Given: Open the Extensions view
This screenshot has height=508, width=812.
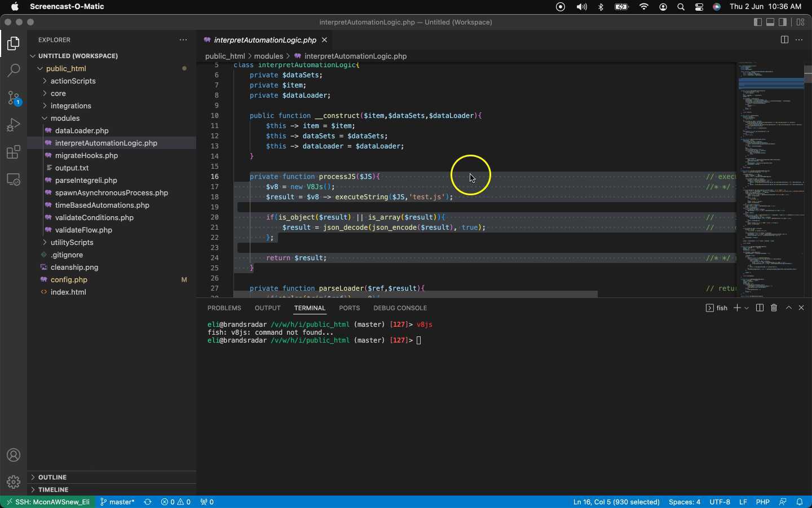Looking at the screenshot, I should (x=13, y=152).
